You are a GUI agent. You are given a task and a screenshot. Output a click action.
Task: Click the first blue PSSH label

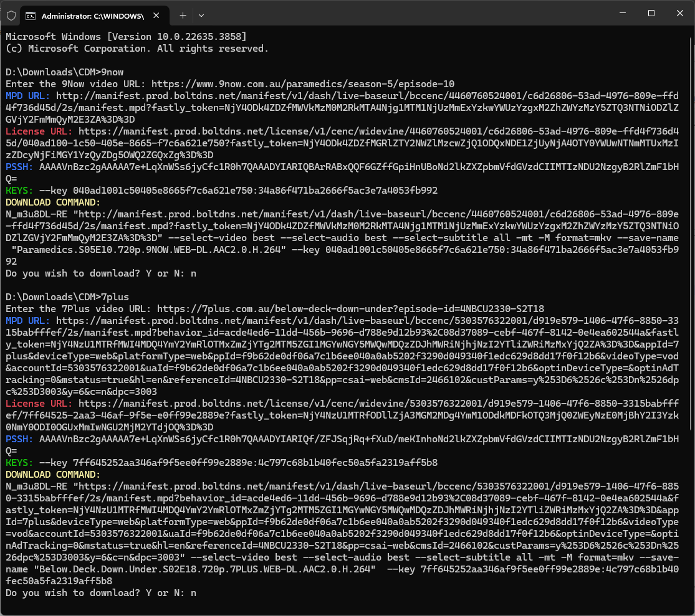[19, 167]
